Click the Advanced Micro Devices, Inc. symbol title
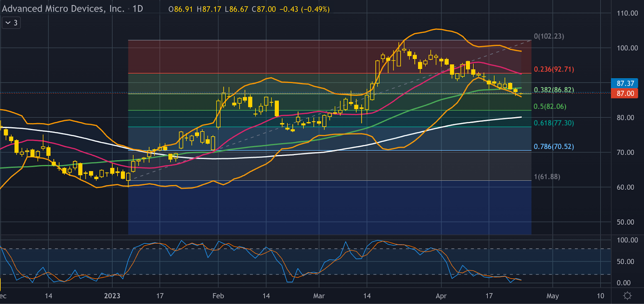The height and width of the screenshot is (304, 644). click(63, 8)
